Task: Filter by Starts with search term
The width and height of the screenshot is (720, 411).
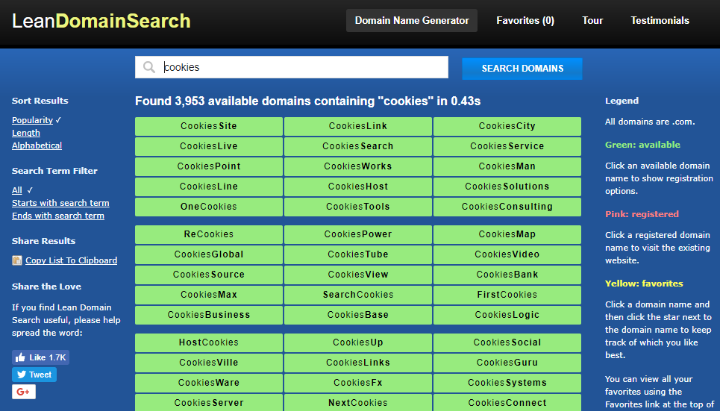Action: coord(61,203)
